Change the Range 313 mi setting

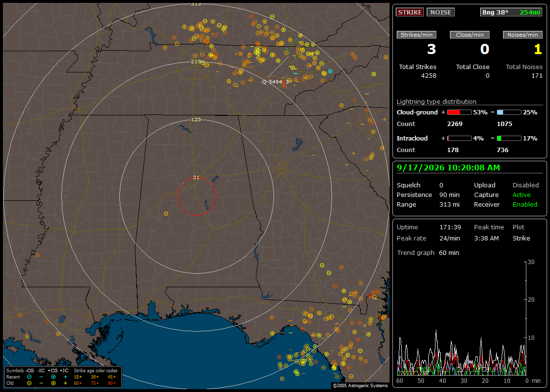449,205
